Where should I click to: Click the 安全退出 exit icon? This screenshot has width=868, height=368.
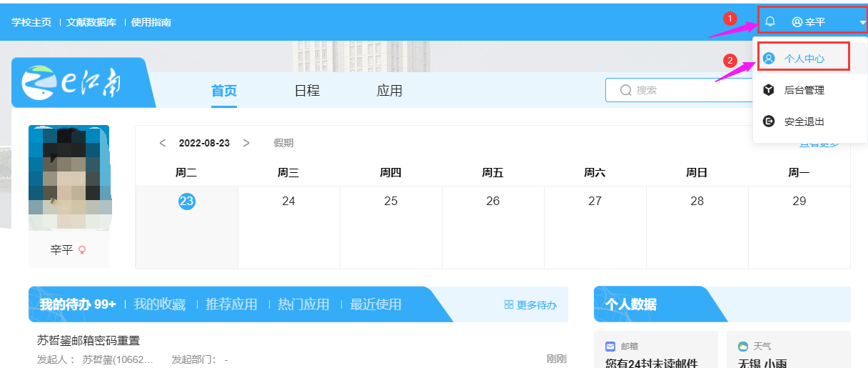click(x=769, y=121)
